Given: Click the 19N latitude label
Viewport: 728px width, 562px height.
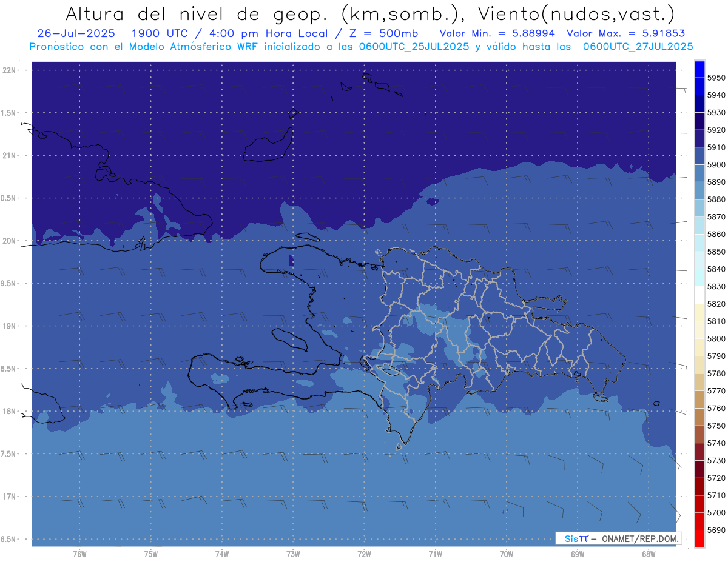Looking at the screenshot, I should pyautogui.click(x=9, y=326).
